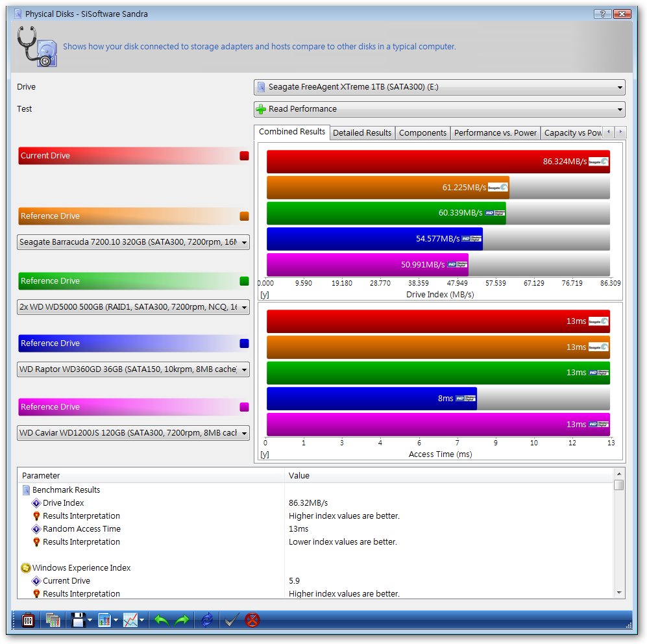Click the blue Reference Drive color swatch

click(x=244, y=343)
